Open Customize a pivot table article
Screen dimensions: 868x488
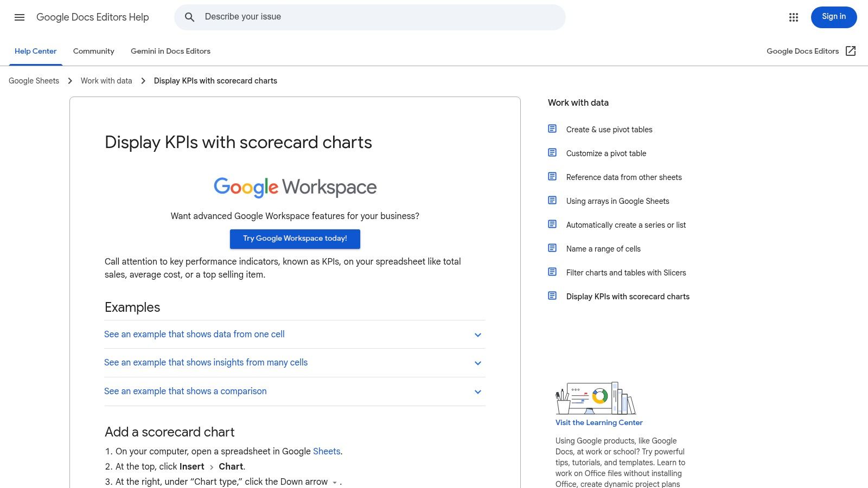pyautogui.click(x=606, y=153)
